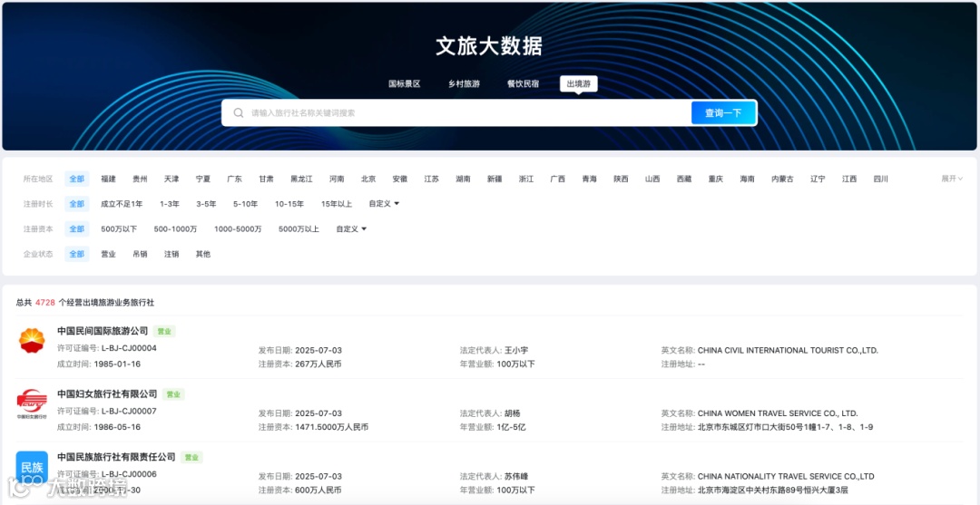Filter region by 山西
The width and height of the screenshot is (980, 505).
point(652,179)
